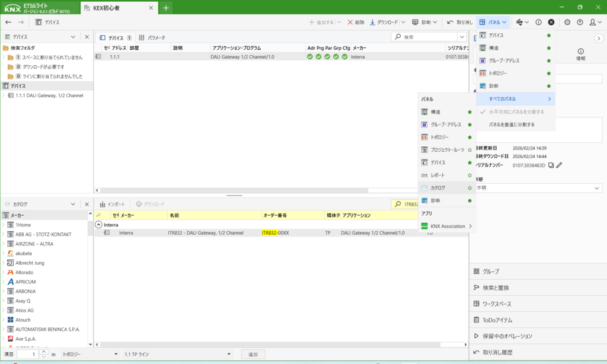This screenshot has width=607, height=364.
Task: Open the 1.1 TP ライン dropdown
Action: pos(229,354)
